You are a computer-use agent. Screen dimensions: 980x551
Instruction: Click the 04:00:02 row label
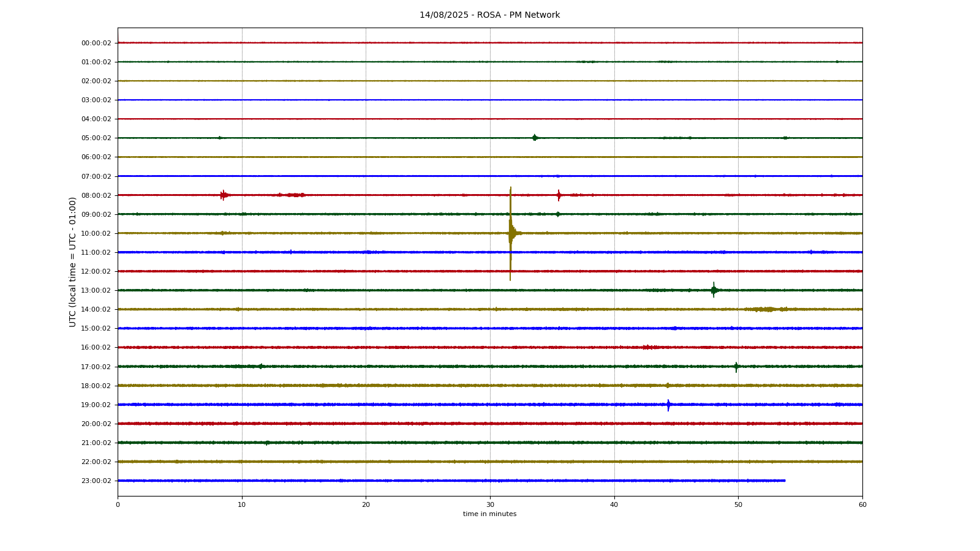coord(96,119)
